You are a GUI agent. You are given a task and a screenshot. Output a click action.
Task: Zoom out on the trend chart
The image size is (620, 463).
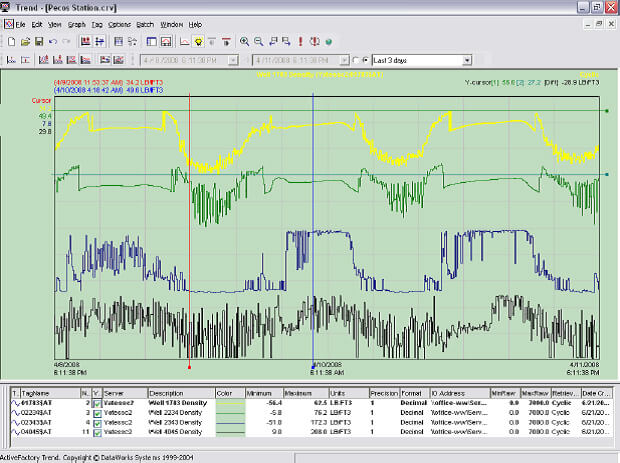click(x=259, y=42)
